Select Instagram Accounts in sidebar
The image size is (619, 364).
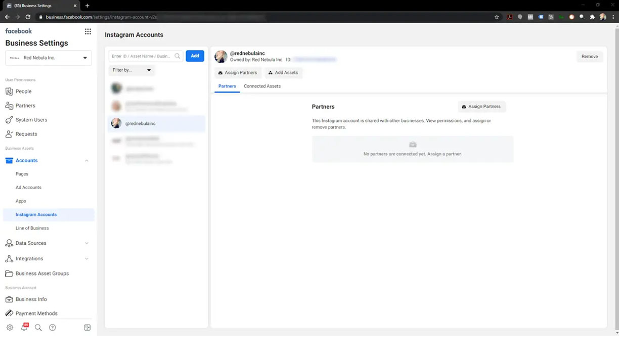coord(49,214)
